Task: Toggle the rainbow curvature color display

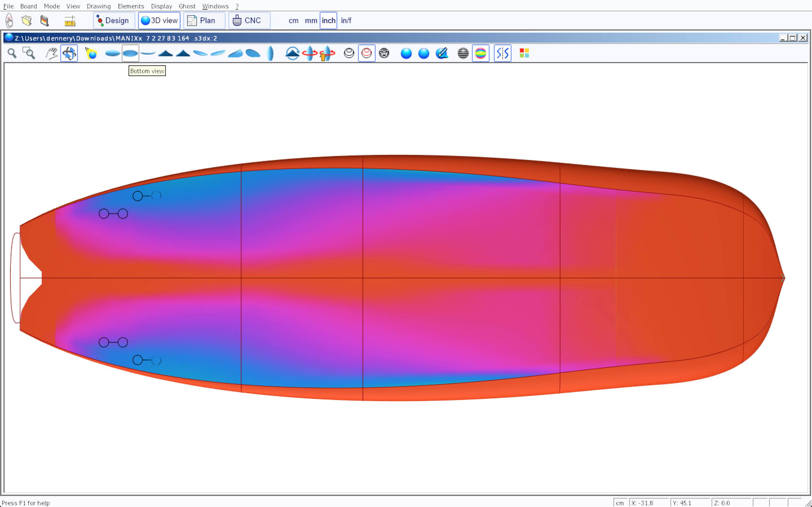Action: tap(480, 53)
